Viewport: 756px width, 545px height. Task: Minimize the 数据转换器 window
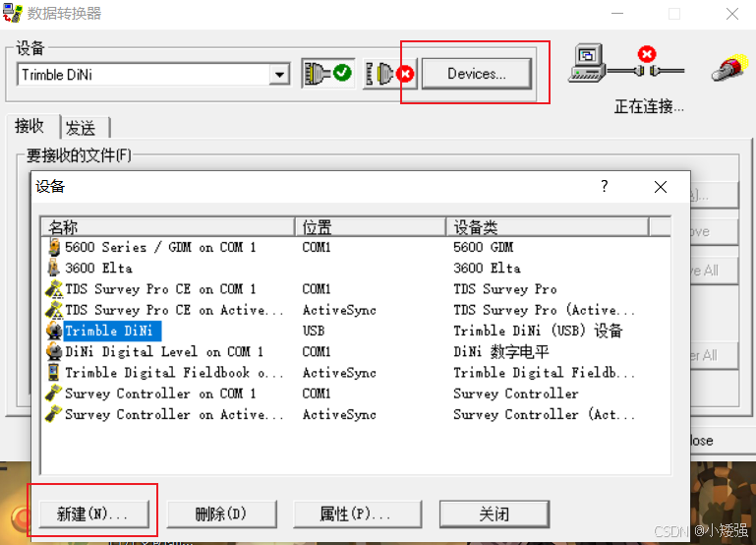tap(617, 14)
